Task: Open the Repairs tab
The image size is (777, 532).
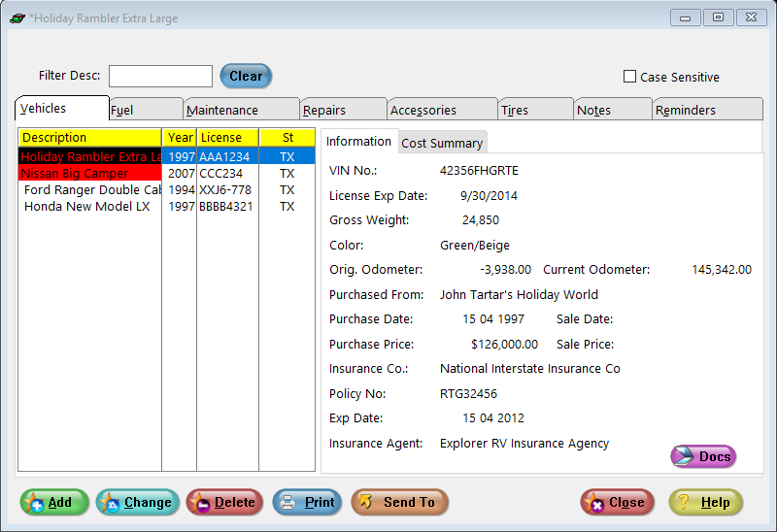Action: [x=344, y=110]
